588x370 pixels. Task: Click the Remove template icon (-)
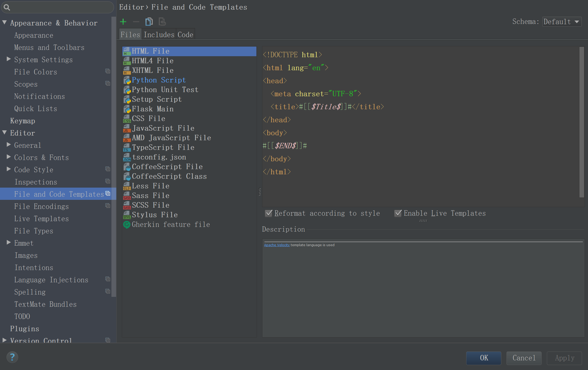coord(136,22)
